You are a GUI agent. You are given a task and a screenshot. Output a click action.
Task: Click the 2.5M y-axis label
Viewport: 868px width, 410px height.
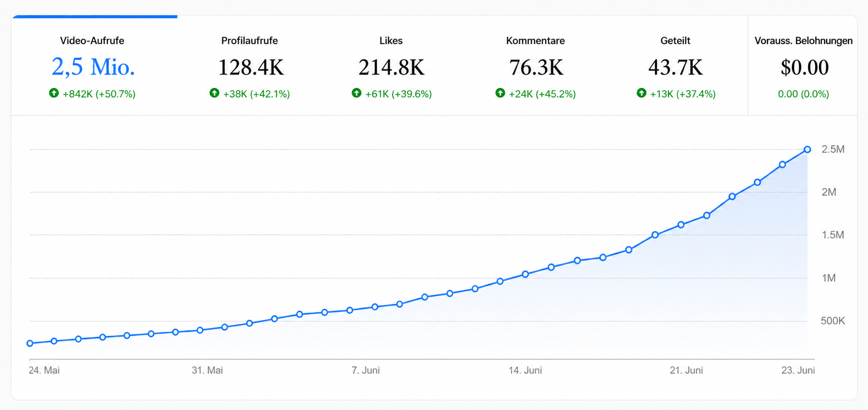[833, 149]
